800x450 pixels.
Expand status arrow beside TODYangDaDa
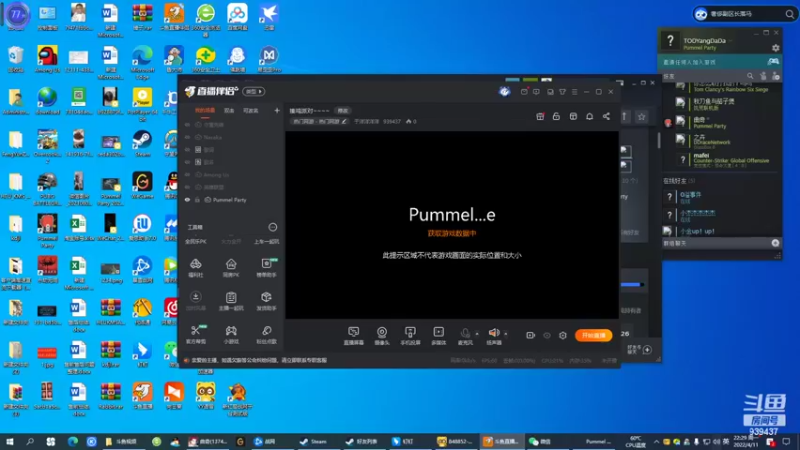pyautogui.click(x=730, y=41)
